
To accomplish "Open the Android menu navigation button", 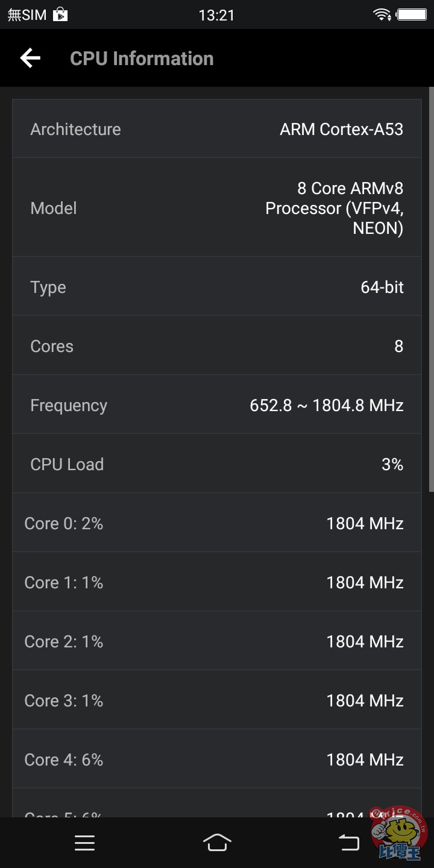I will [x=84, y=843].
